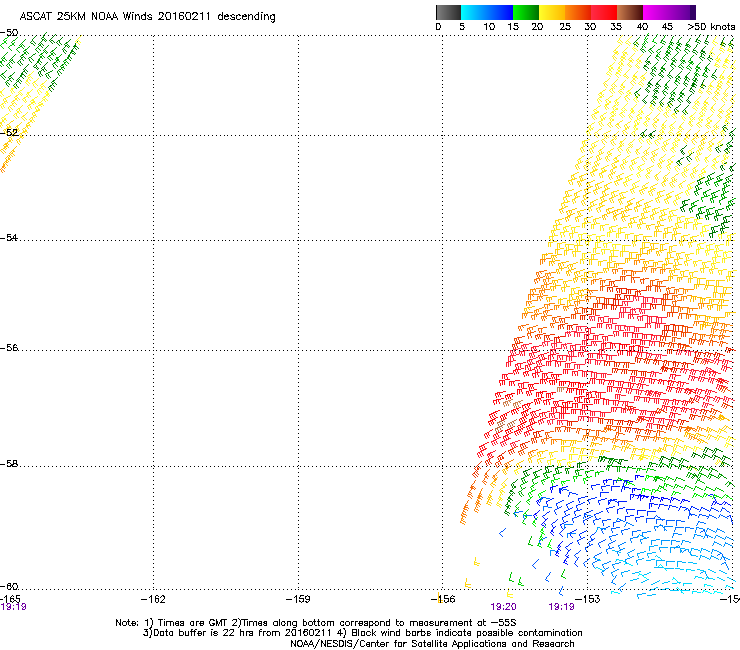Select the -52 latitude axis label

click(x=9, y=133)
